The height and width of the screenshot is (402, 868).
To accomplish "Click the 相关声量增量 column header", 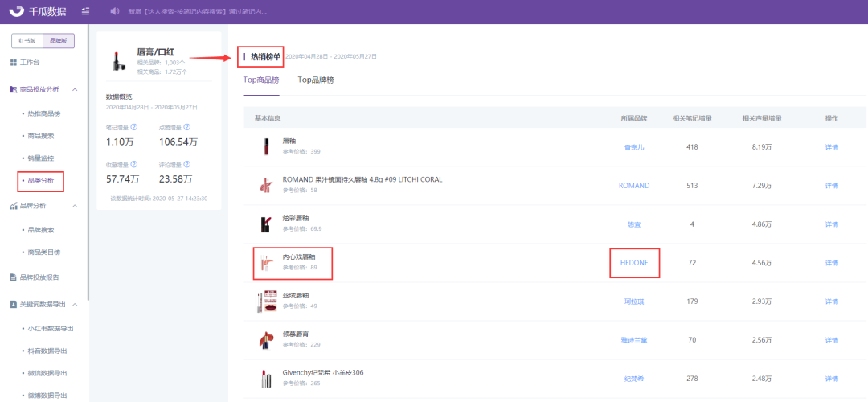I will click(x=762, y=118).
